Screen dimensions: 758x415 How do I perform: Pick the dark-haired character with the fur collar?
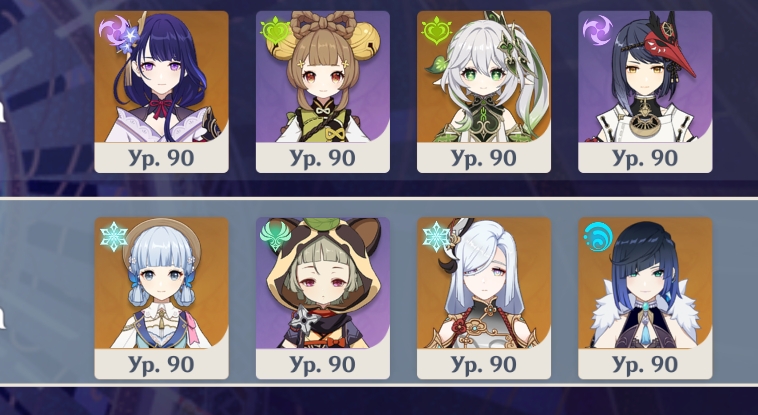click(x=645, y=283)
